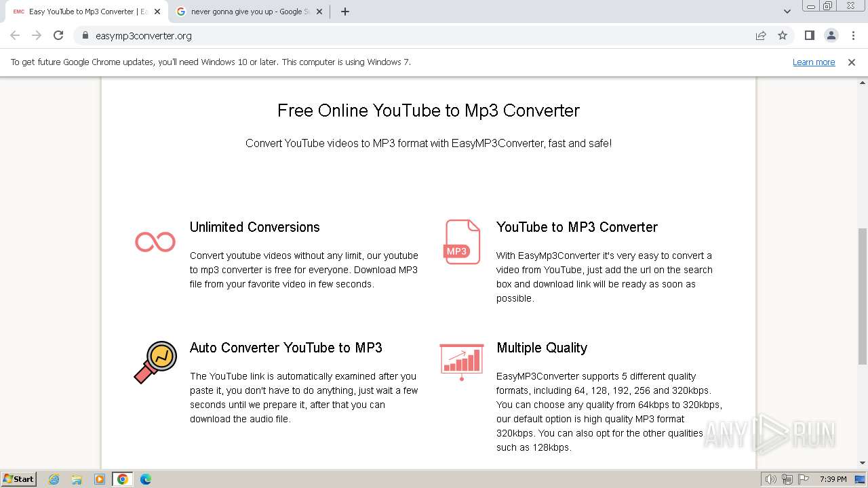Click the address bar URL easymp3converter.org
Image resolution: width=868 pixels, height=488 pixels.
tap(144, 36)
